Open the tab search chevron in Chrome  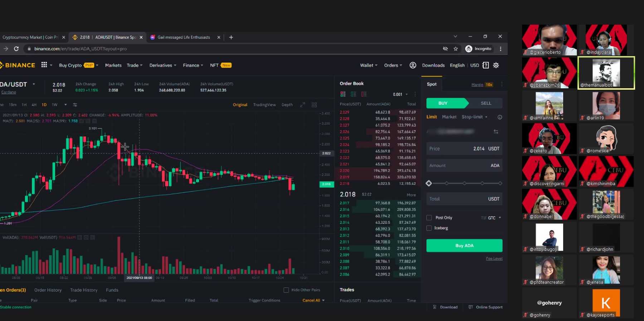(455, 36)
